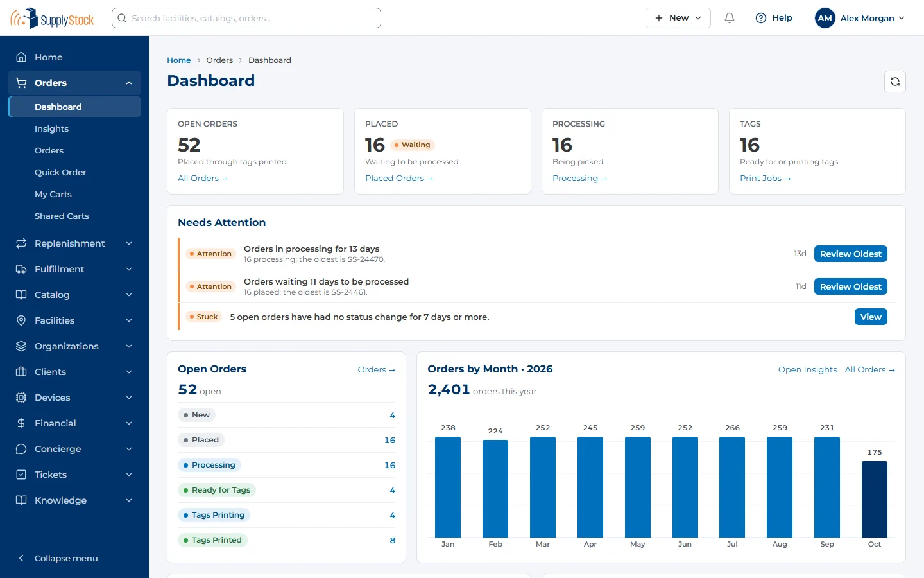Click Review Oldest for waiting 11 days

point(850,286)
